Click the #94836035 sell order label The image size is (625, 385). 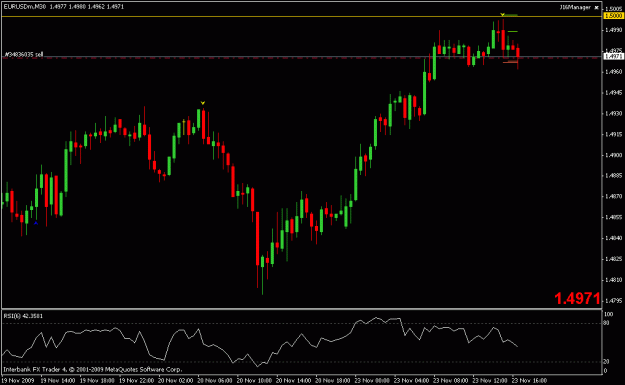click(x=24, y=54)
